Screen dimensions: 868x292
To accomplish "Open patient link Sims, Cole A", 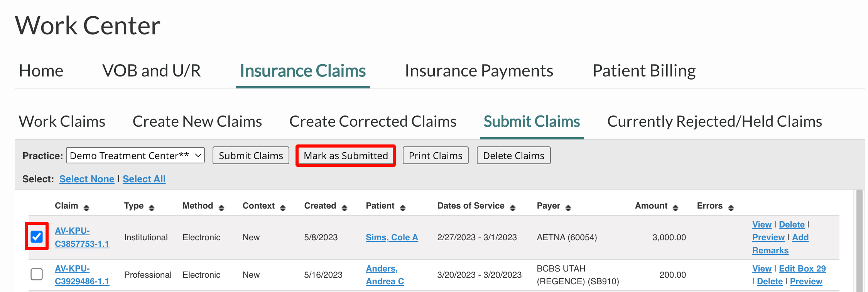I will click(392, 237).
